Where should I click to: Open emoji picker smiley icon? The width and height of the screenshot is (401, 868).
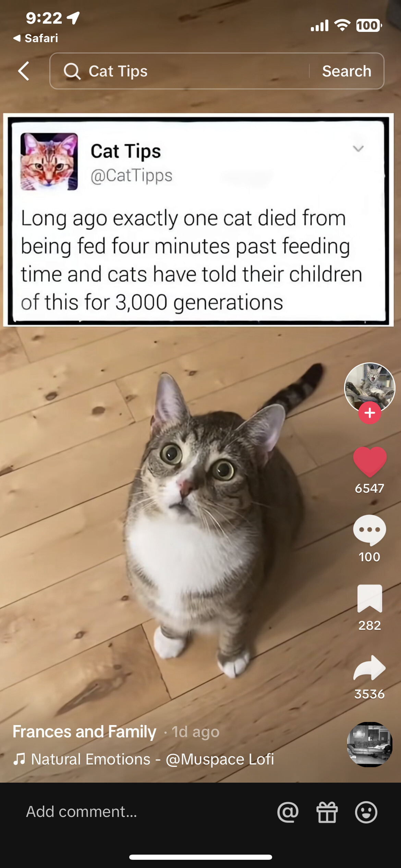(x=366, y=812)
